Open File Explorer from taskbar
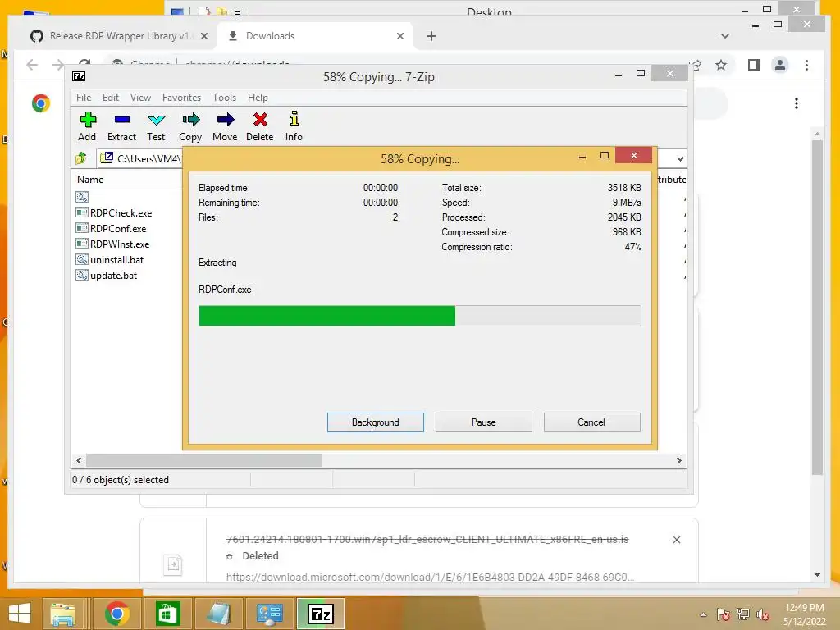The height and width of the screenshot is (630, 840). tap(62, 614)
